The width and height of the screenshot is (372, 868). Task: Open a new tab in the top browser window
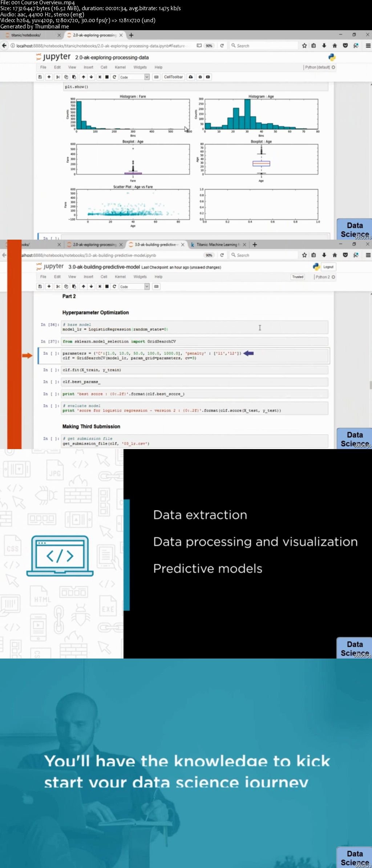point(131,35)
